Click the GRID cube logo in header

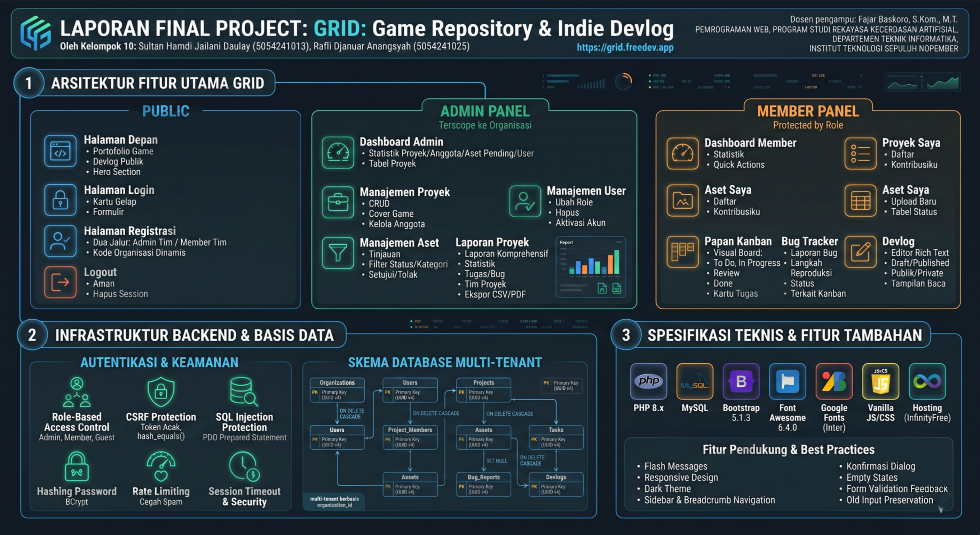(x=35, y=33)
